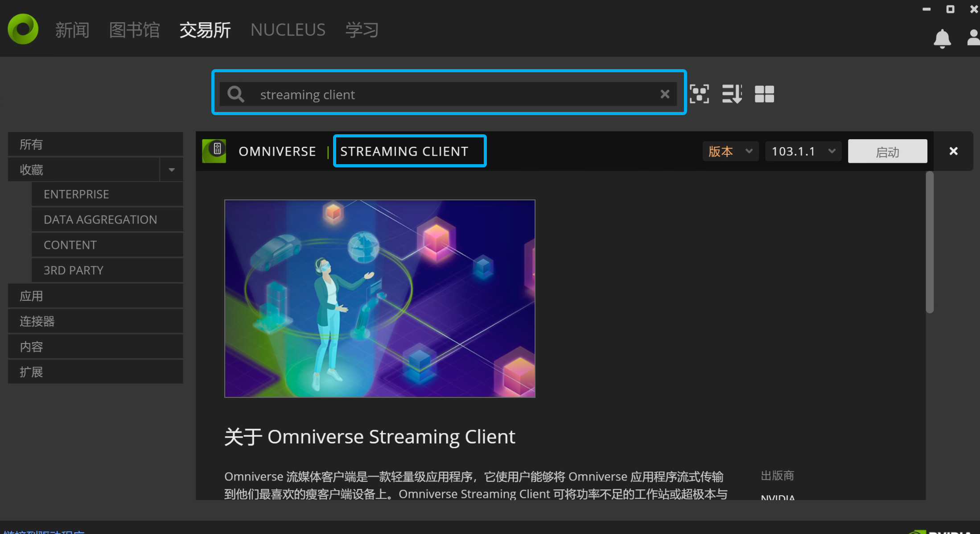Click the Streaming Client app icon

coord(214,151)
